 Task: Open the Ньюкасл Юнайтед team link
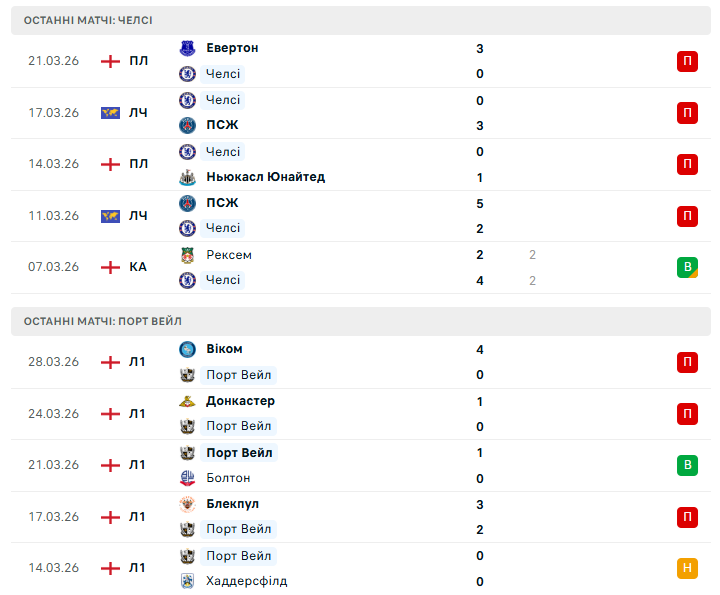[x=265, y=177]
